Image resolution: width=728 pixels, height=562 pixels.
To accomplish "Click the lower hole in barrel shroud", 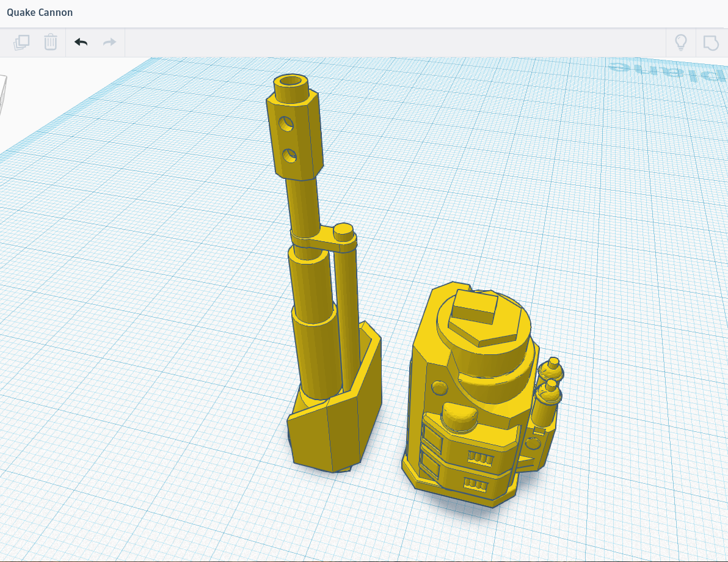I will [289, 155].
